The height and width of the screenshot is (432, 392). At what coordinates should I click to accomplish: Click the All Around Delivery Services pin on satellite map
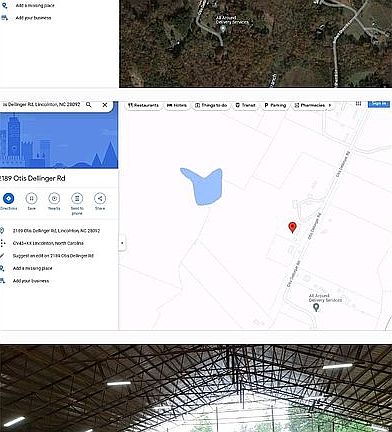[223, 29]
